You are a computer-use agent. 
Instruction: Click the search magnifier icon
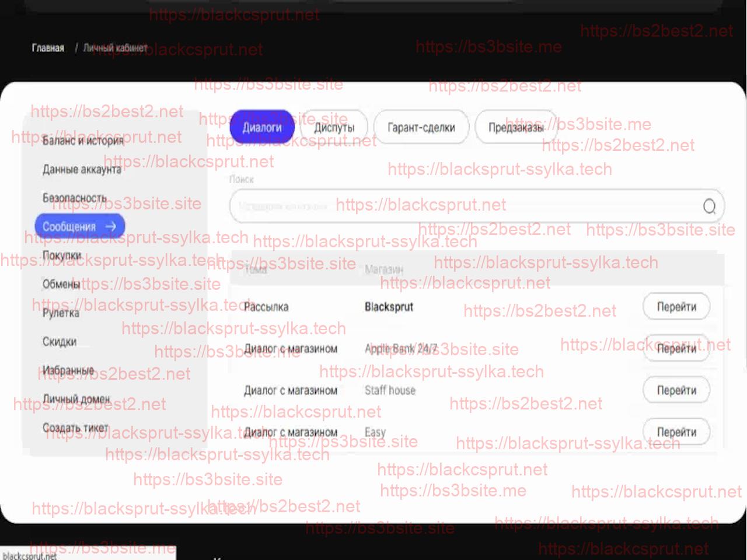point(709,206)
